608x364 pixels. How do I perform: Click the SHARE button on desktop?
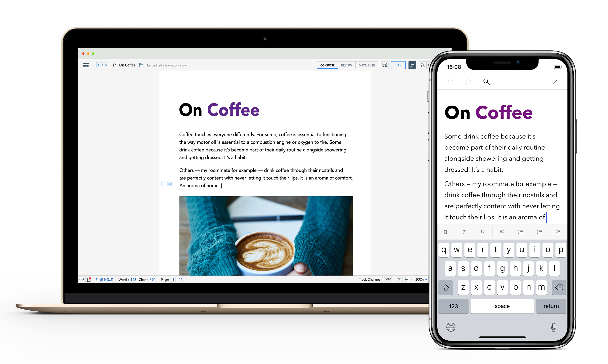pos(398,65)
